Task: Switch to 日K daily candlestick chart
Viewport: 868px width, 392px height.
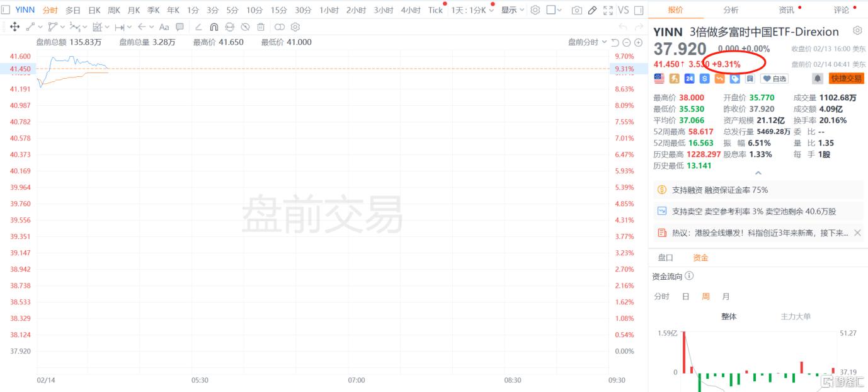Action: coord(94,10)
